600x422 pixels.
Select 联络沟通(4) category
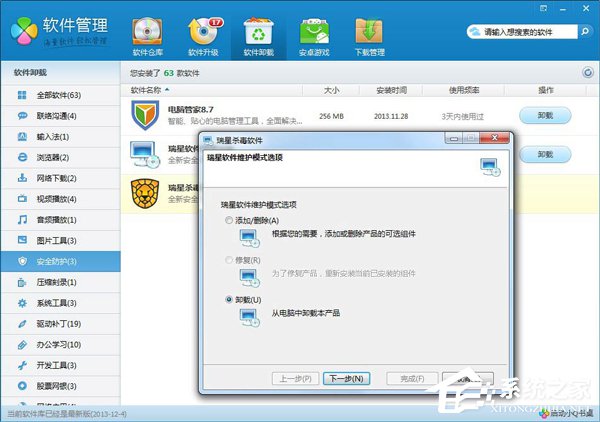click(60, 116)
